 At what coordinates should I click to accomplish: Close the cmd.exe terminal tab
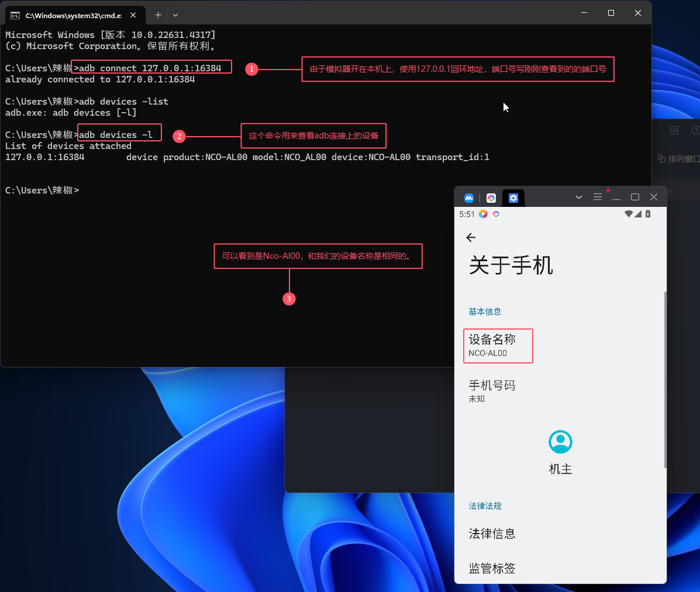coord(133,15)
